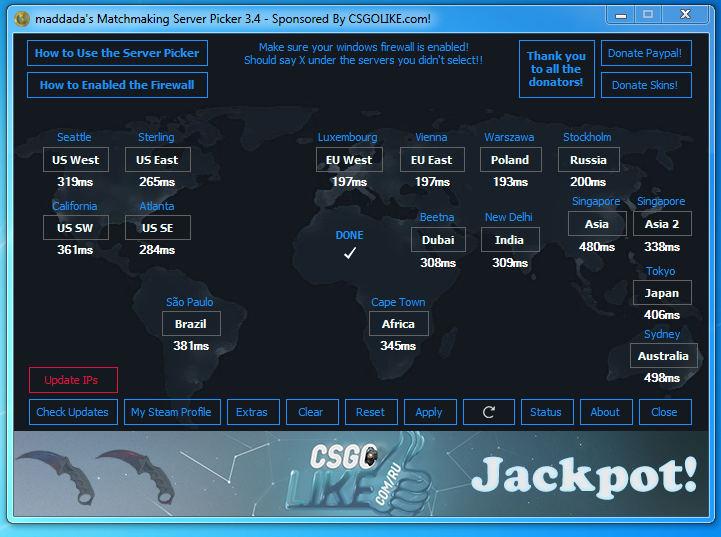Screen dimensions: 721x537
Task: Toggle the US West server selection
Action: pyautogui.click(x=76, y=160)
